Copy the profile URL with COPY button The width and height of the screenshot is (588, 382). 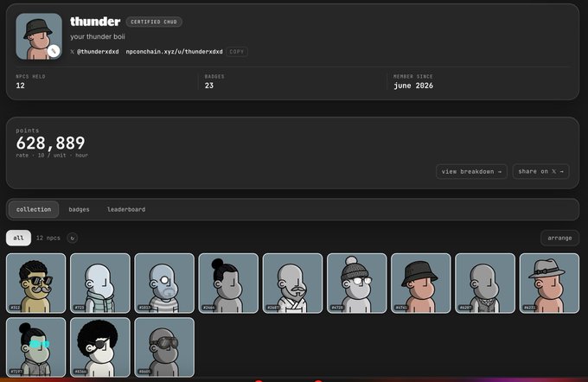point(237,52)
